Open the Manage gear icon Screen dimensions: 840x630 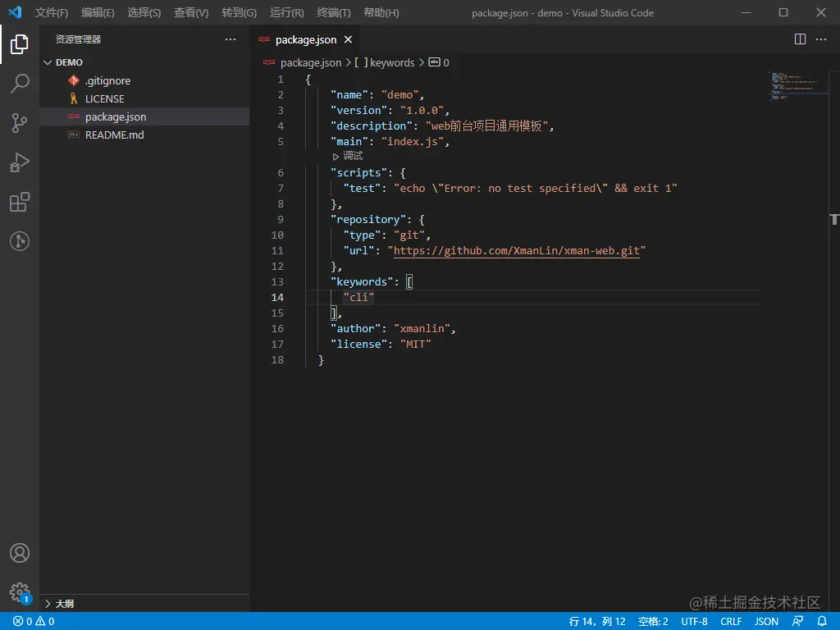[20, 592]
